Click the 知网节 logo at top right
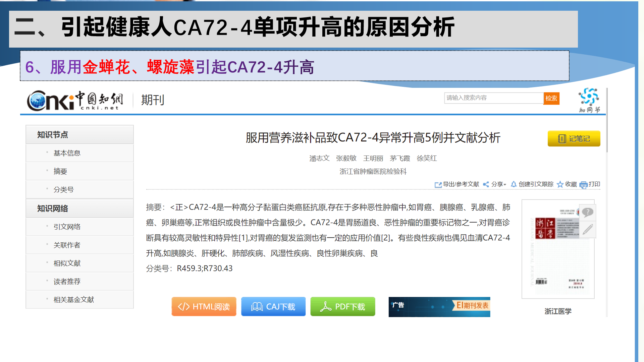 point(589,99)
